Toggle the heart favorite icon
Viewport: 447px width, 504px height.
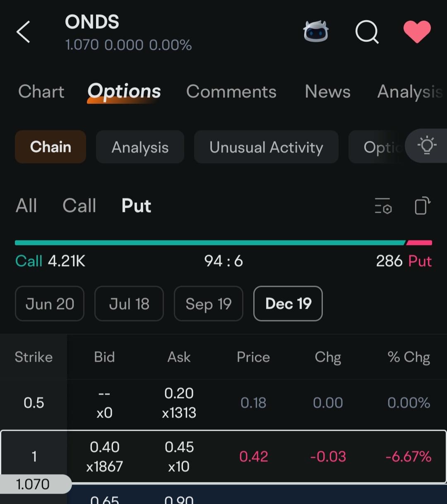[417, 32]
